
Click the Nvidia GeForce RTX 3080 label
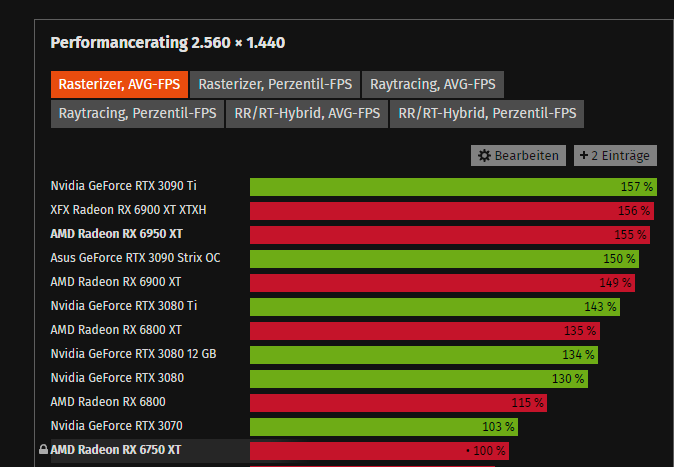(117, 378)
